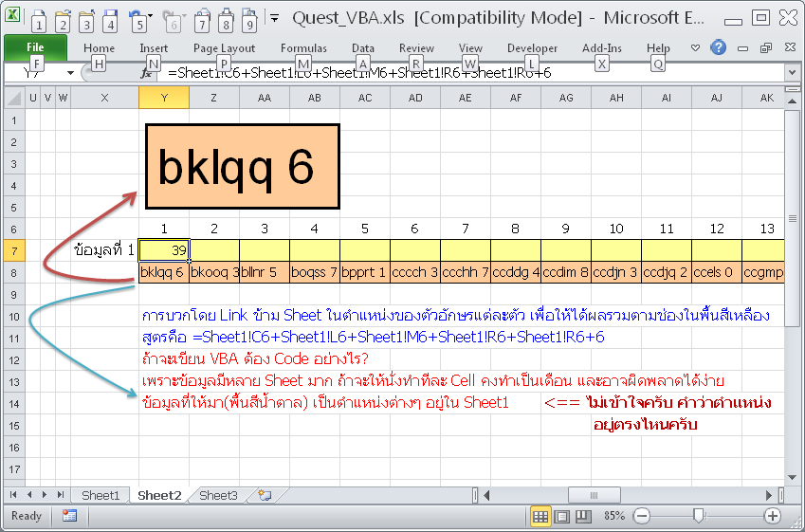
Task: Switch to Page Layout view in status bar
Action: coord(561,516)
